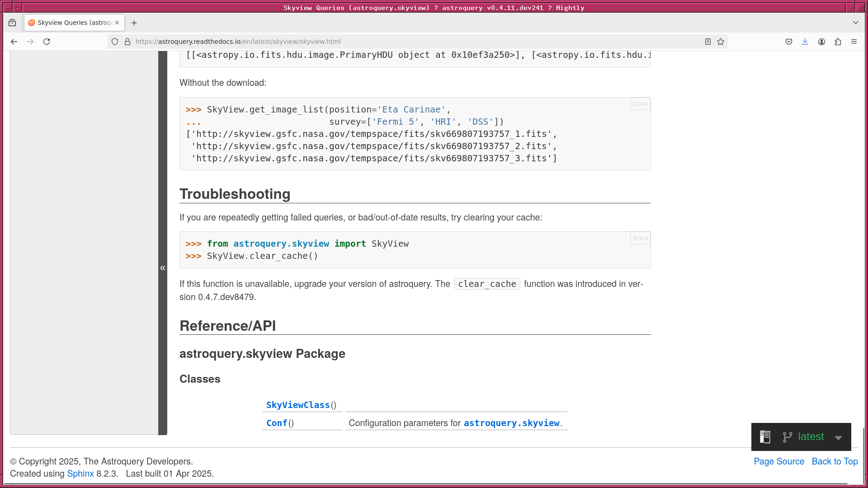Open the Firefox account icon
The image size is (868, 488).
pyautogui.click(x=821, y=42)
